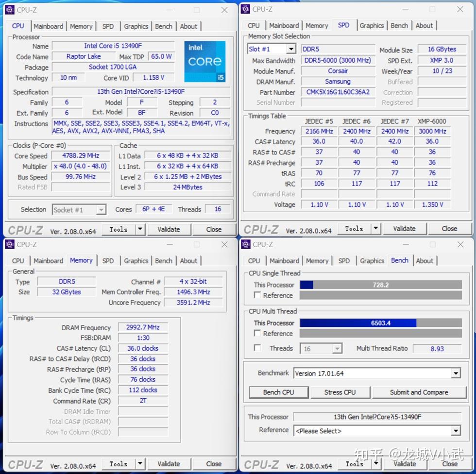
Task: Open the Slot #1 memory slot dropdown
Action: 291,49
